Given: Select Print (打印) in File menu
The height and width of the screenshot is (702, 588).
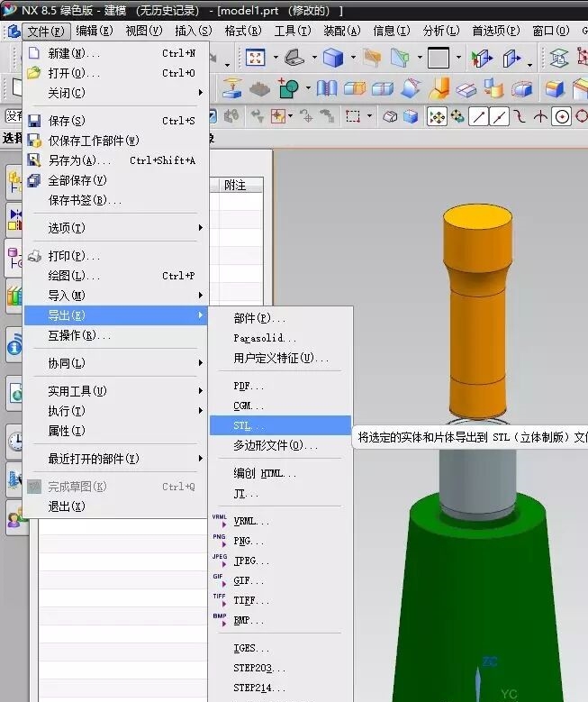Looking at the screenshot, I should click(115, 256).
